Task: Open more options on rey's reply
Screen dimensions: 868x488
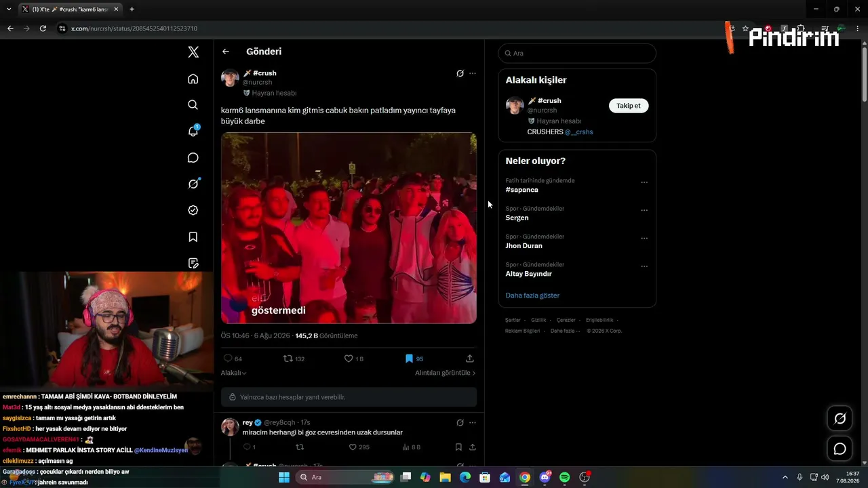Action: coord(473,423)
